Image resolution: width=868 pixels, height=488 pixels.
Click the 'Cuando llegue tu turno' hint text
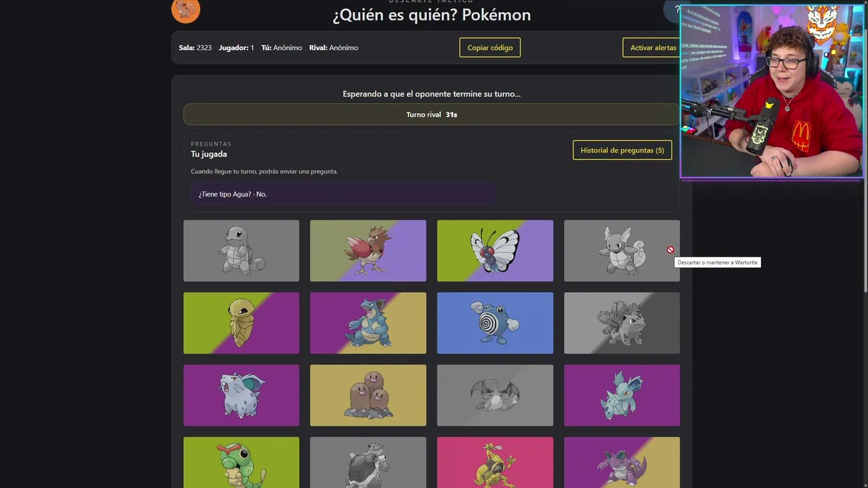point(264,171)
